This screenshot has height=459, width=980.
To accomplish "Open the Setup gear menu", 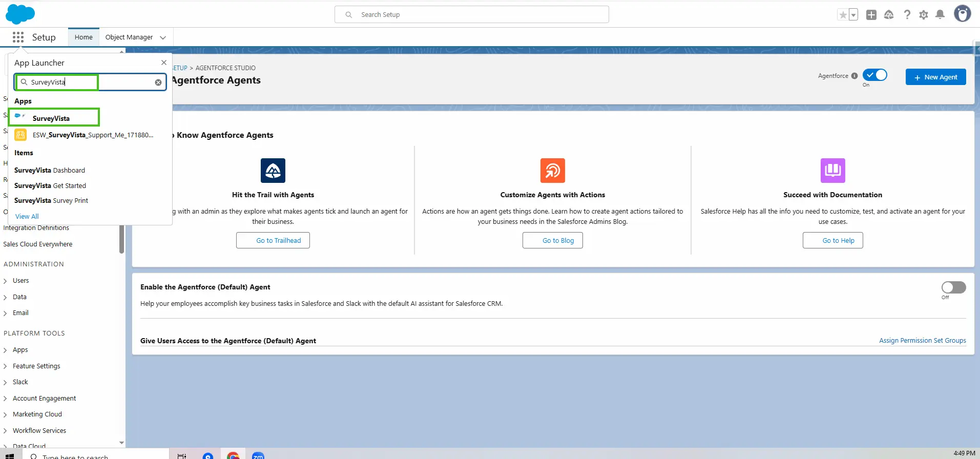I will tap(923, 15).
